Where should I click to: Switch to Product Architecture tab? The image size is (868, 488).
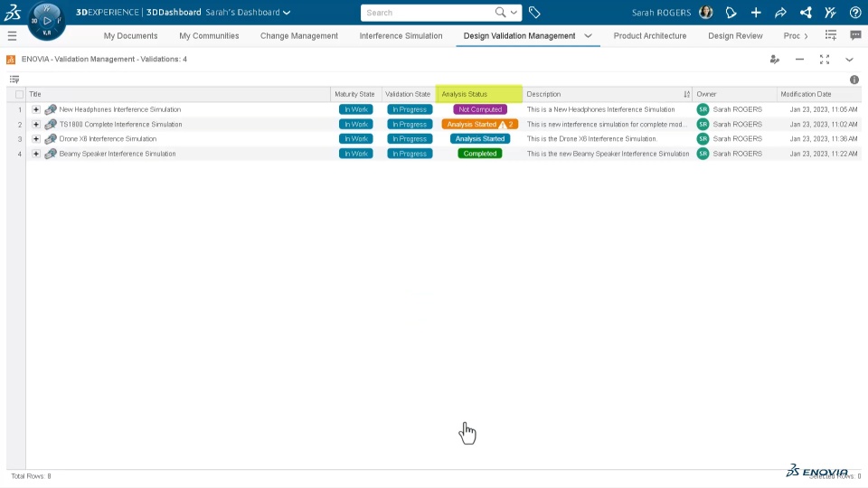tap(650, 36)
